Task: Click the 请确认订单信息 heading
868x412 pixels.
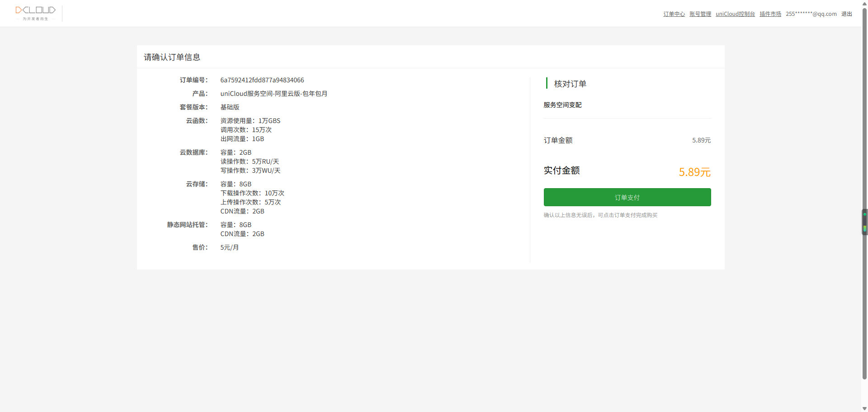Action: (x=172, y=57)
